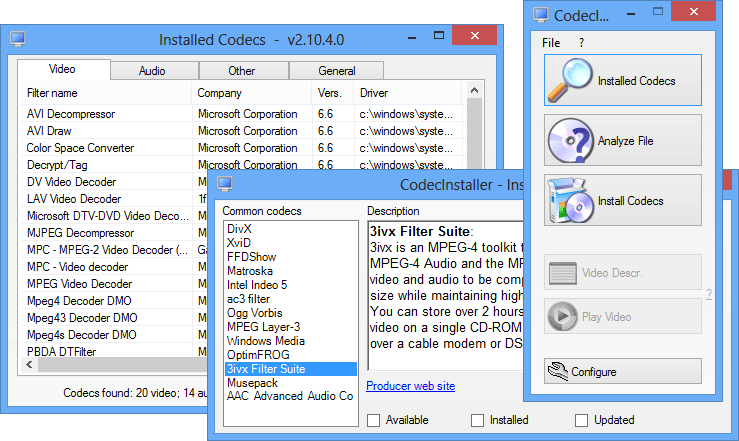Viewport: 739px width, 441px height.
Task: Click the Codecl... window title bar icon
Action: 541,15
